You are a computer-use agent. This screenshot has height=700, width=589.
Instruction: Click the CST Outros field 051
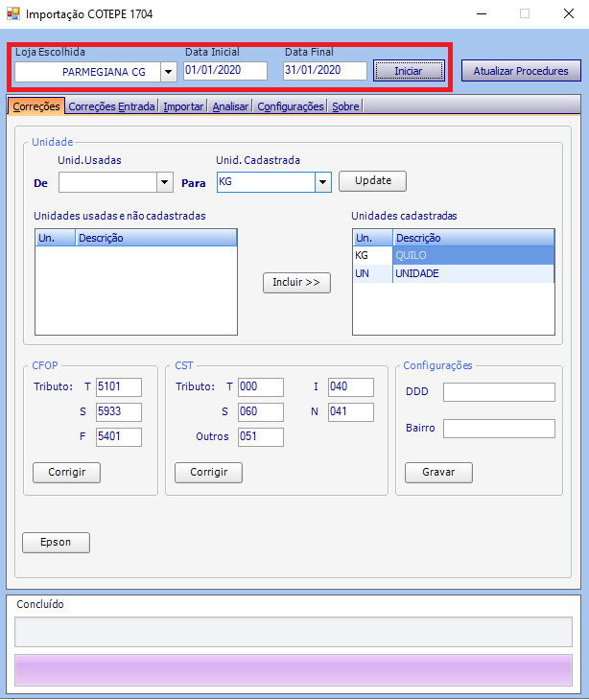[261, 436]
